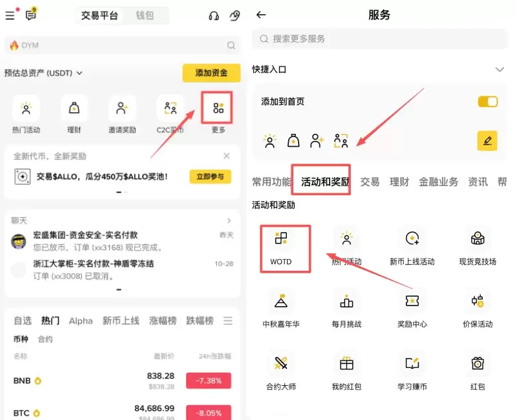Expand the 预估总资产 (USDT) dropdown

[x=45, y=73]
